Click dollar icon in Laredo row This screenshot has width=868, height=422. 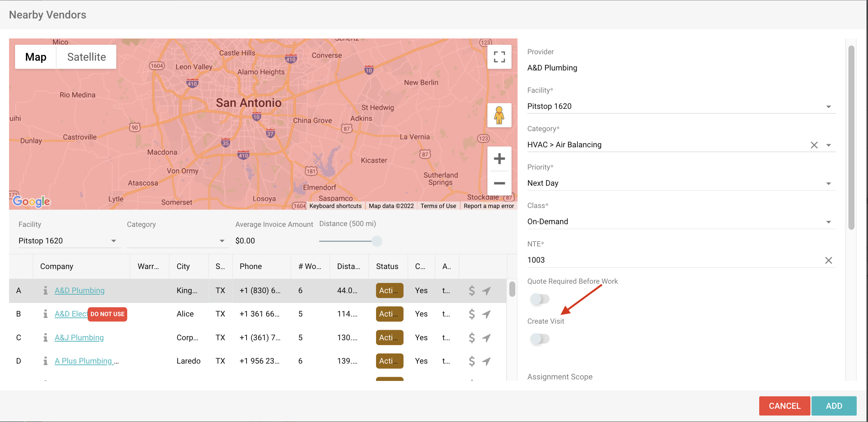tap(472, 361)
